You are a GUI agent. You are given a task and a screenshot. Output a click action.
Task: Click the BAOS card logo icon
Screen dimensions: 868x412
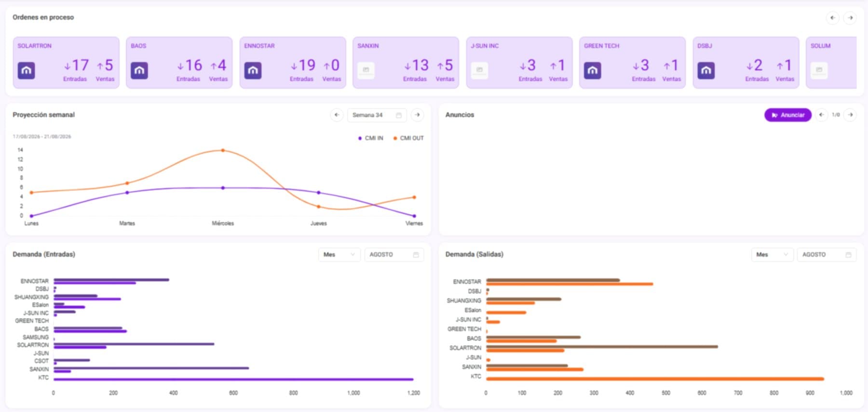139,71
